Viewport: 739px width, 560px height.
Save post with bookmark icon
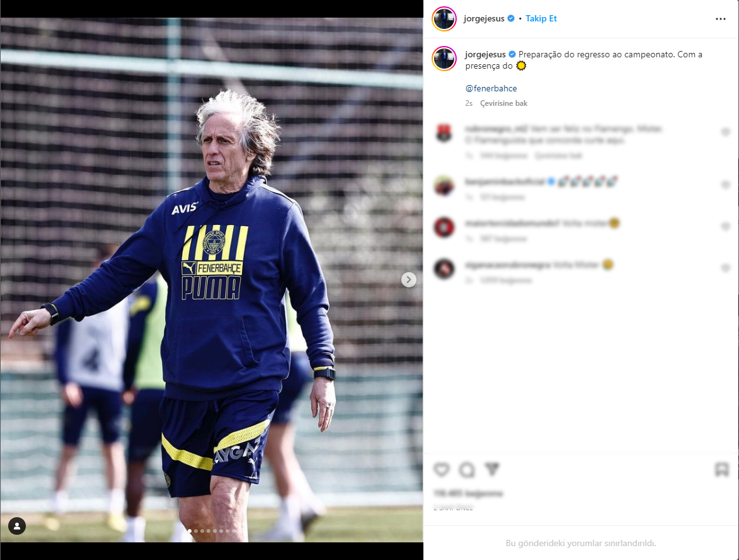point(721,469)
